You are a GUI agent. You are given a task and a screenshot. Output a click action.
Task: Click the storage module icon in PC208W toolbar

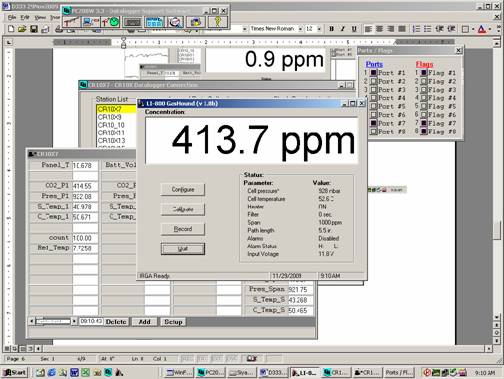point(196,22)
